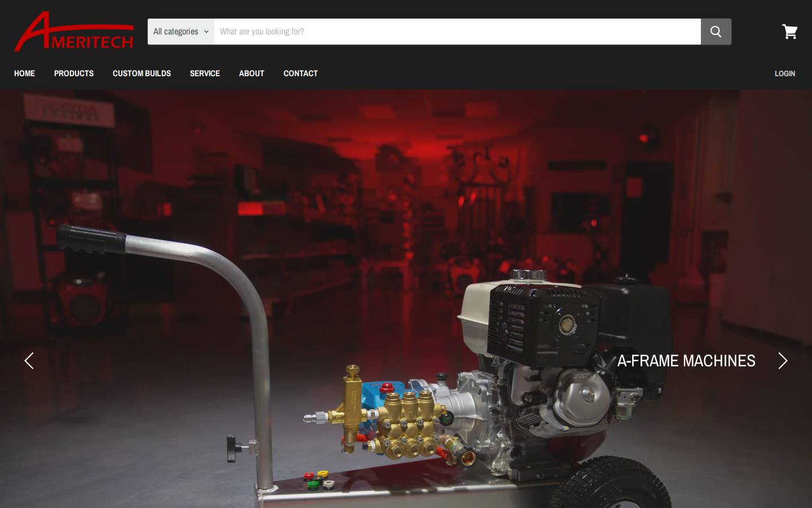Go to the Contact page
The image size is (812, 508).
(301, 73)
